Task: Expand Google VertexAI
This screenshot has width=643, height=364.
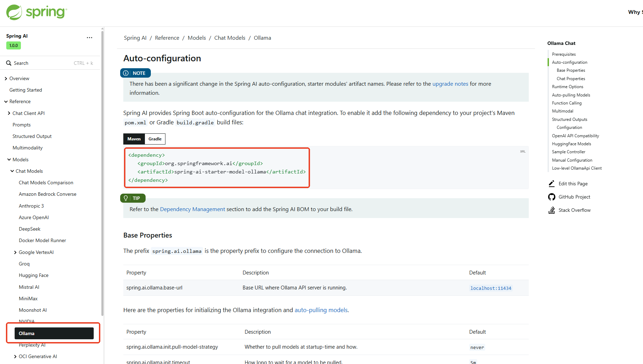Action: pos(15,253)
